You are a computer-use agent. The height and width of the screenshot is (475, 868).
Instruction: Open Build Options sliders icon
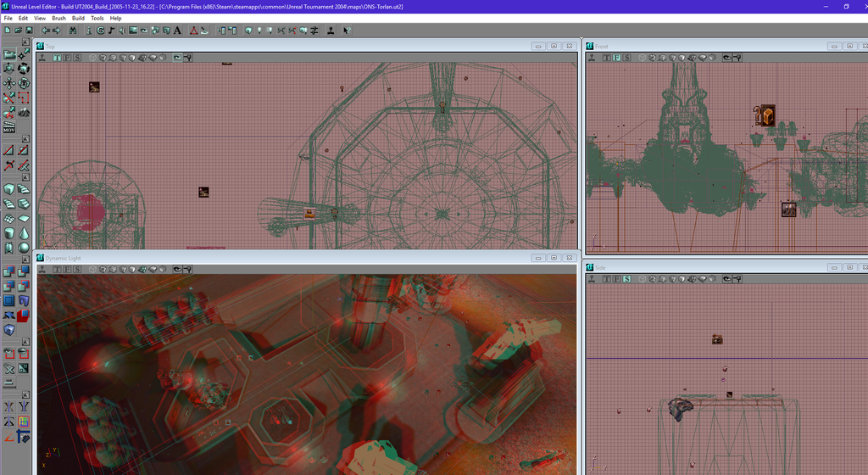tap(314, 31)
